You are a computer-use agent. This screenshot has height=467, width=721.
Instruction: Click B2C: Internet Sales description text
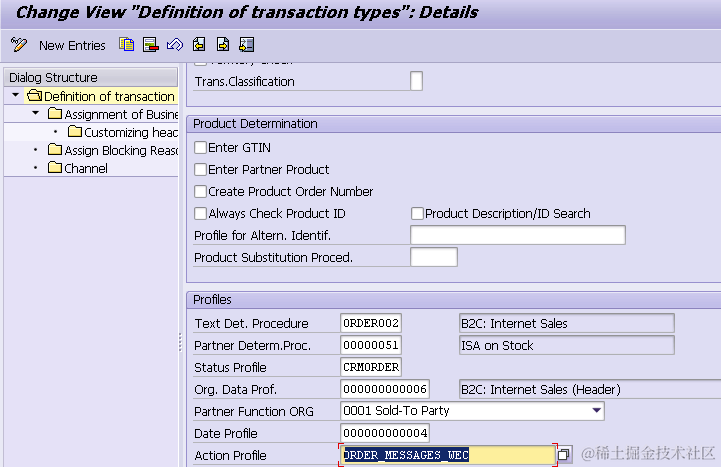click(x=515, y=324)
